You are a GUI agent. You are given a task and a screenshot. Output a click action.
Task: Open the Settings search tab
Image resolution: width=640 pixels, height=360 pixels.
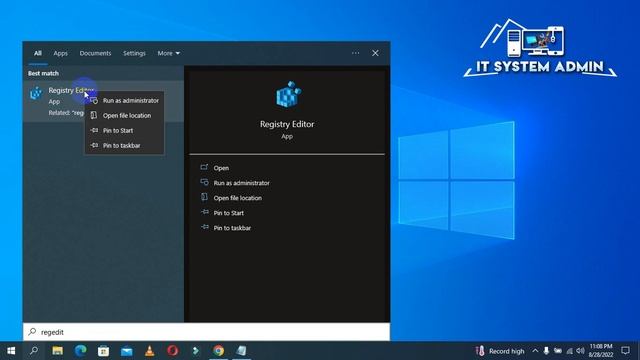point(134,53)
